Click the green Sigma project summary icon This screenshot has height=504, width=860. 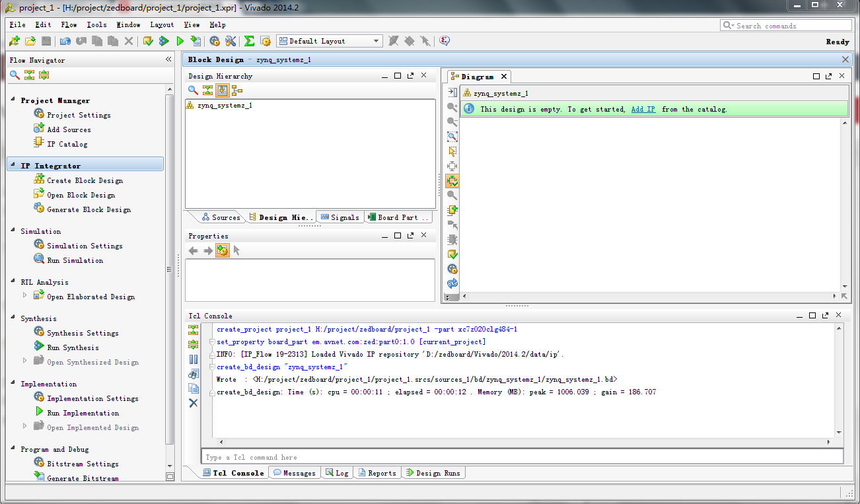(249, 41)
